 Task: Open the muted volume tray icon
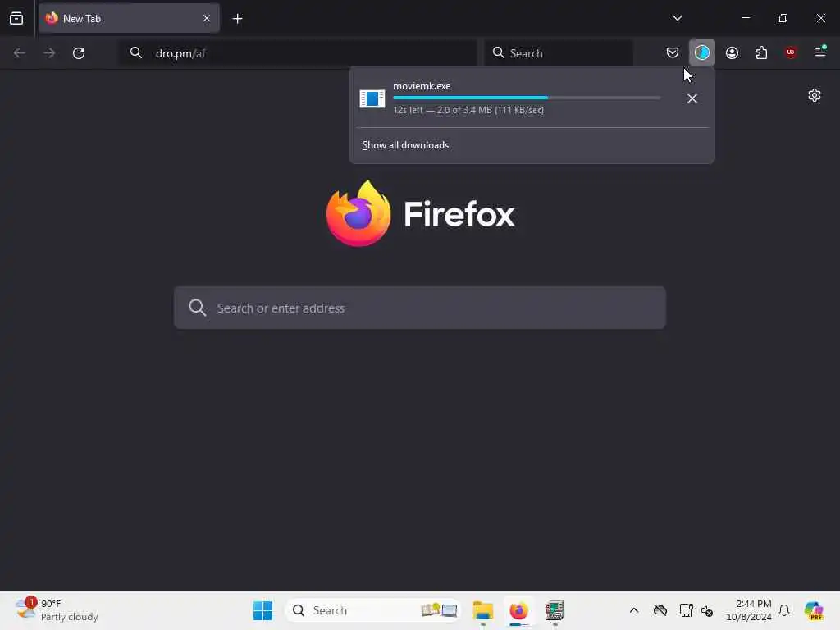click(x=707, y=610)
